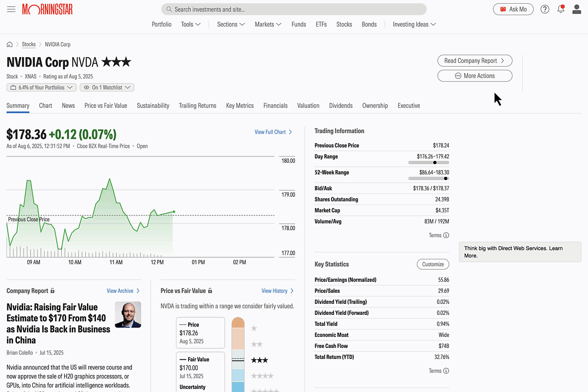The height and width of the screenshot is (392, 588).
Task: Click author name Brian Colello
Action: pos(20,352)
